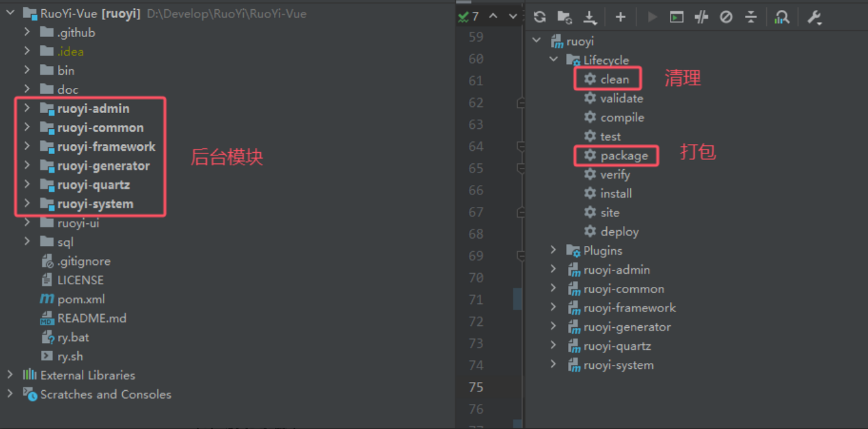Screen dimensions: 868x429
Task: Collapse the Lifecycle node
Action: (x=554, y=60)
